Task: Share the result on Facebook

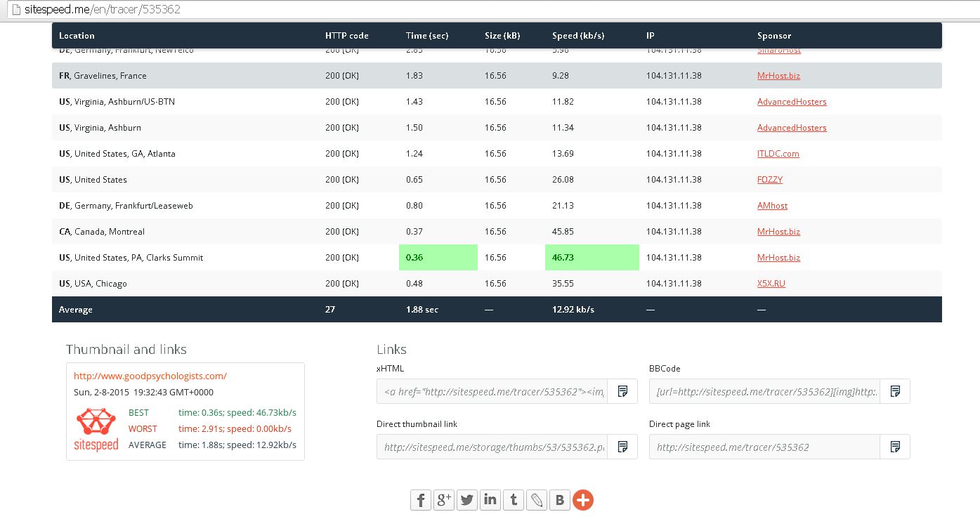Action: [x=421, y=500]
